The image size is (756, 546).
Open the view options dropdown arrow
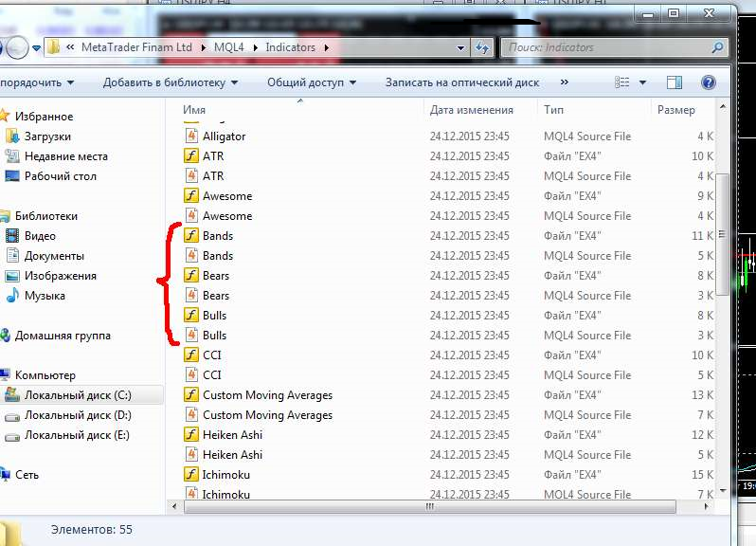tap(642, 82)
